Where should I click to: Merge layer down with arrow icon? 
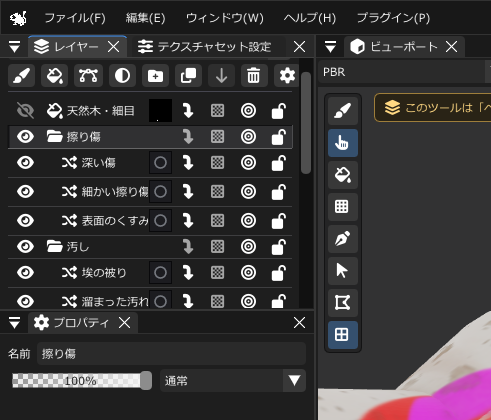tap(222, 76)
